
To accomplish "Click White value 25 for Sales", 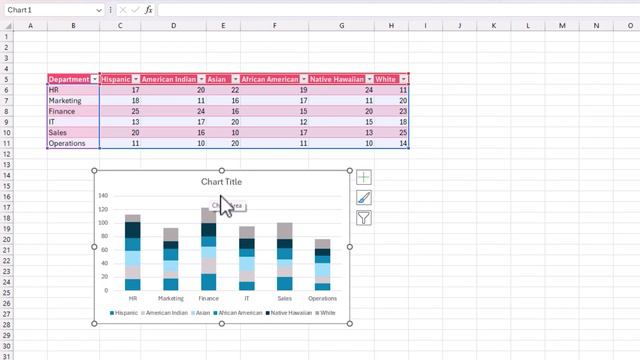I will (391, 133).
